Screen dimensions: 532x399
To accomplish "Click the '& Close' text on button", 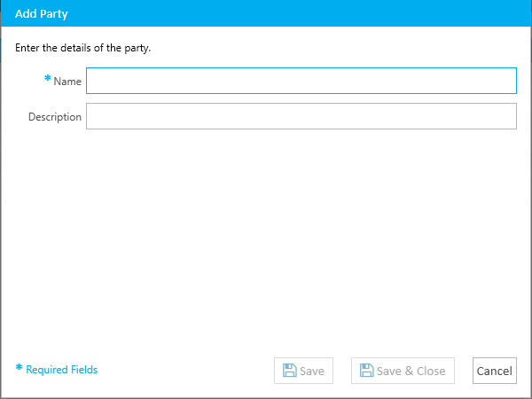I will [x=425, y=371].
